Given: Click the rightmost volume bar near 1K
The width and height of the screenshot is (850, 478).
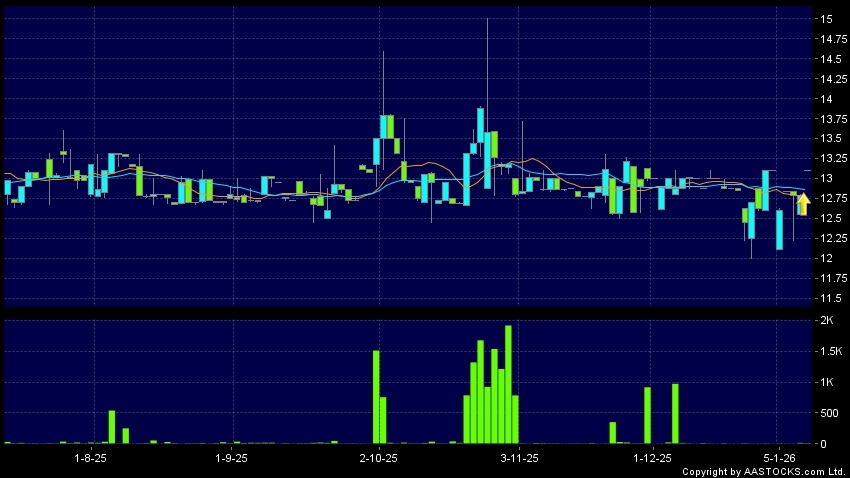Looking at the screenshot, I should click(675, 413).
